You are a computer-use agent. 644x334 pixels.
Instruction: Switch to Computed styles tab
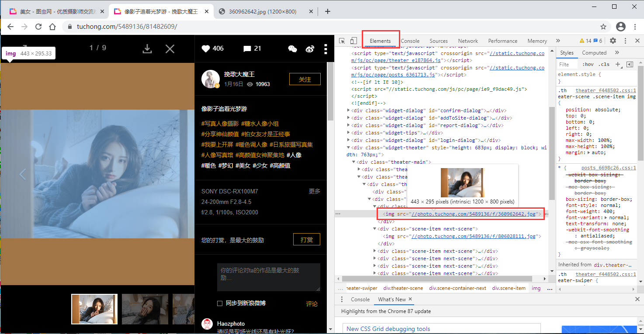(x=594, y=52)
